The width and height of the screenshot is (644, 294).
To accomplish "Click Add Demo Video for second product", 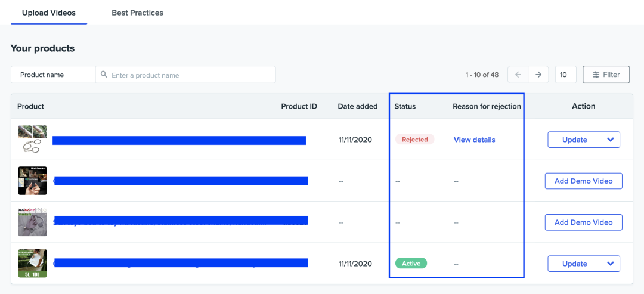I will click(x=583, y=181).
